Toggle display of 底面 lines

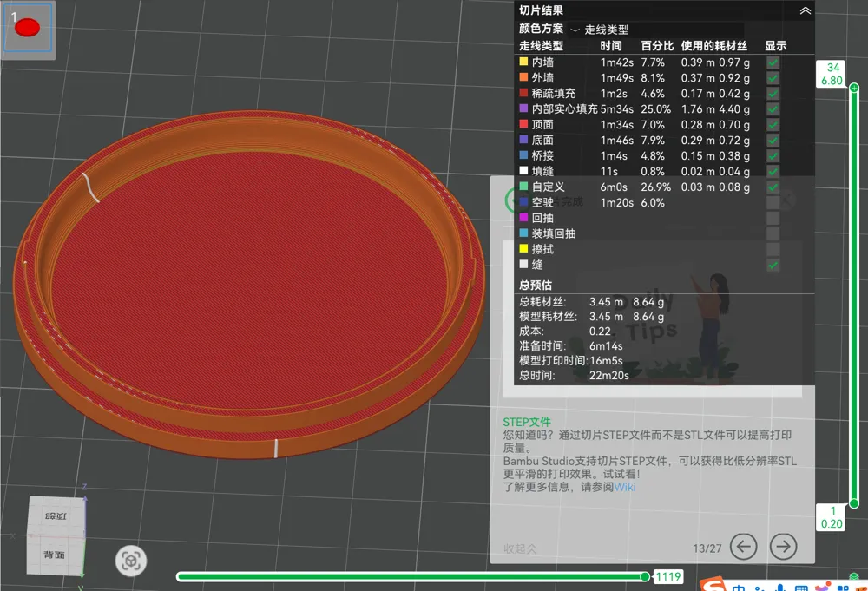[x=773, y=140]
